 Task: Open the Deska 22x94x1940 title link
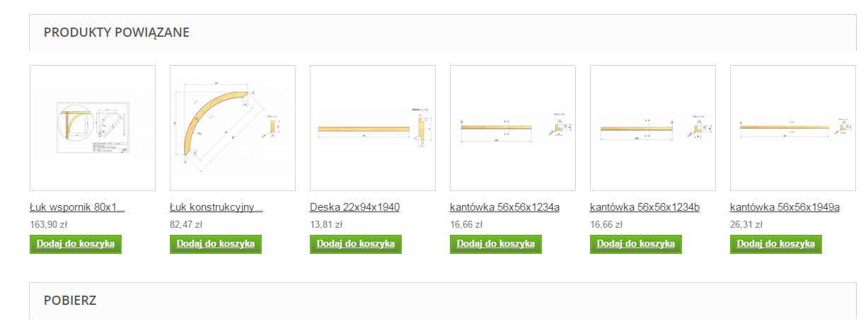click(354, 207)
